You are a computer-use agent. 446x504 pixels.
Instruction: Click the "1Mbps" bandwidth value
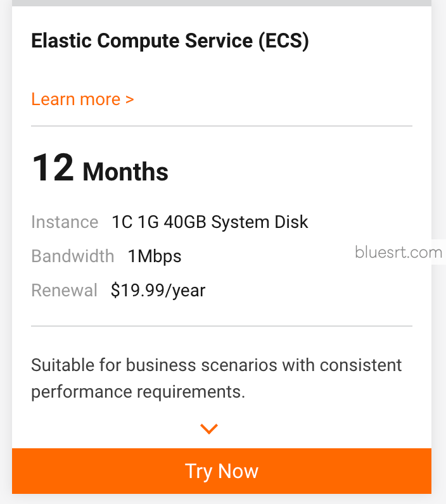tap(155, 256)
